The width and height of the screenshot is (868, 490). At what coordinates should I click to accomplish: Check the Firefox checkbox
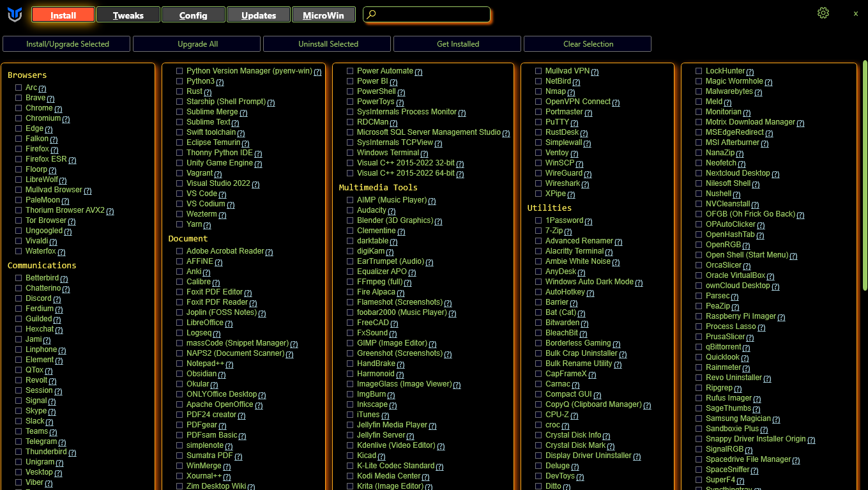tap(19, 149)
